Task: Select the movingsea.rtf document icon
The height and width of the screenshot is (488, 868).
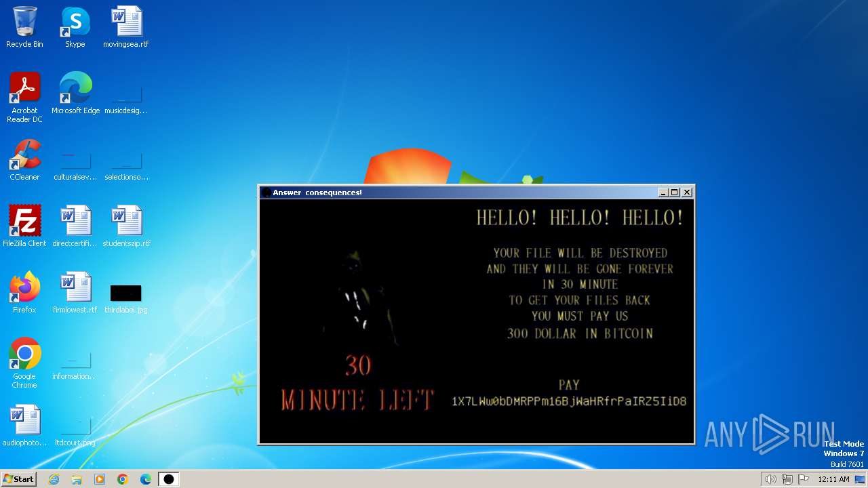Action: tap(126, 27)
